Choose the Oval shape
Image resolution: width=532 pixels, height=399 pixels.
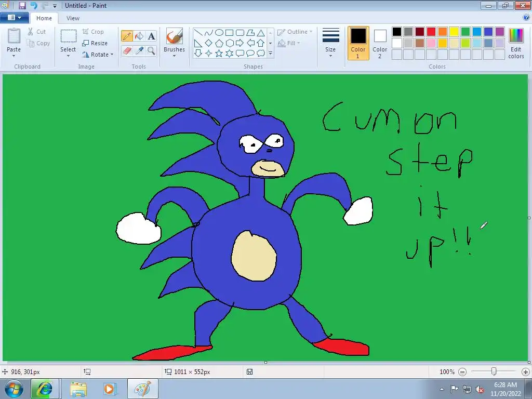(219, 33)
